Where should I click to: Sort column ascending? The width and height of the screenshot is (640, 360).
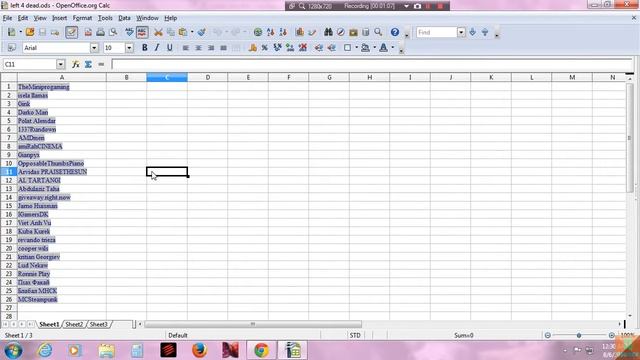point(270,32)
